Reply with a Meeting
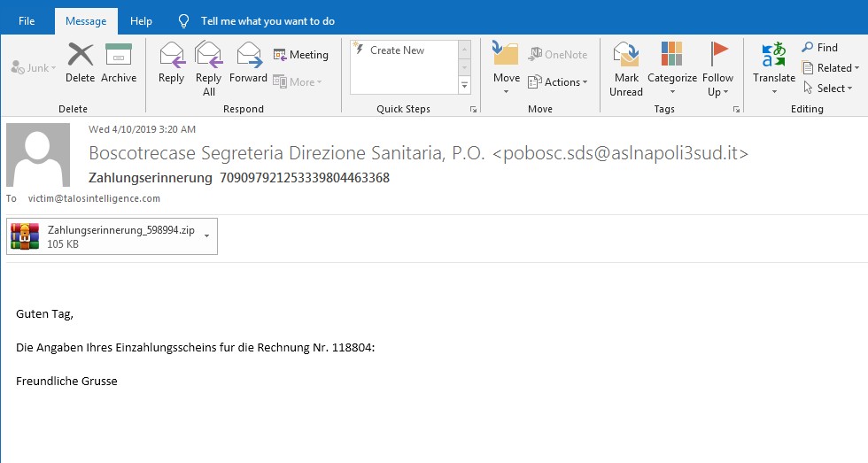 [301, 54]
